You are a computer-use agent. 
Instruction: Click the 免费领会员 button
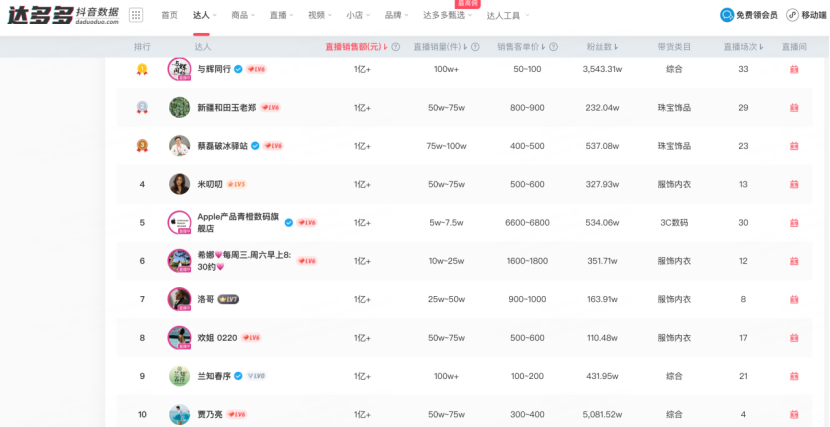(749, 15)
